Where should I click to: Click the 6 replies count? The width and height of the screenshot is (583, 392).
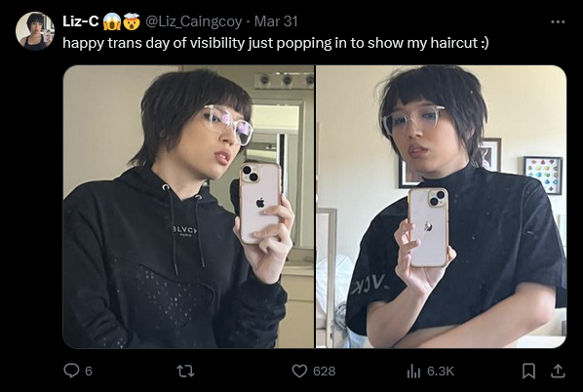click(x=89, y=372)
